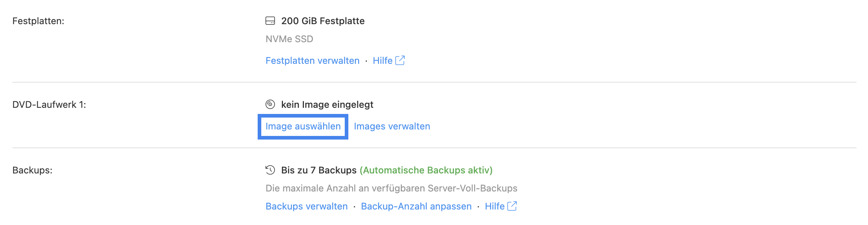Click the backup history clock icon
This screenshot has height=225, width=868.
click(270, 170)
